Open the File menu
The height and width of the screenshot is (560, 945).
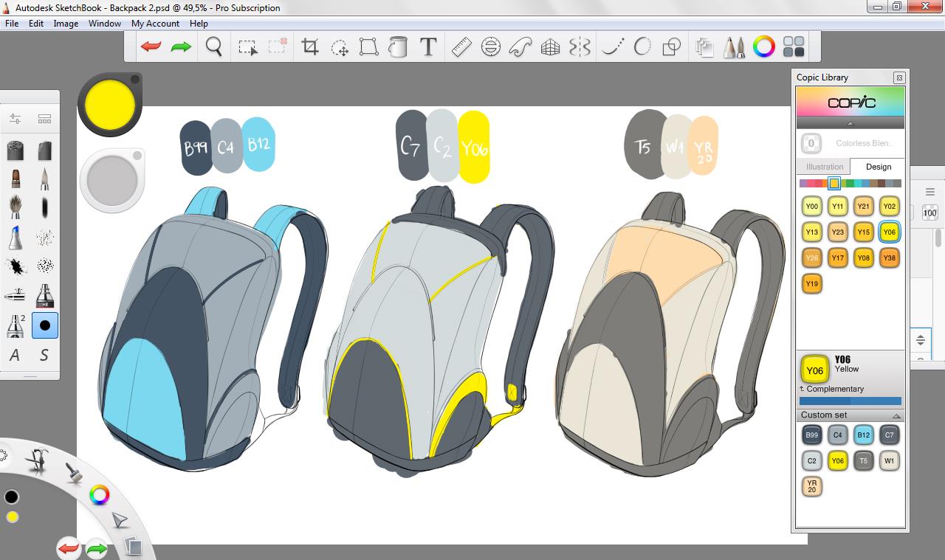(12, 24)
